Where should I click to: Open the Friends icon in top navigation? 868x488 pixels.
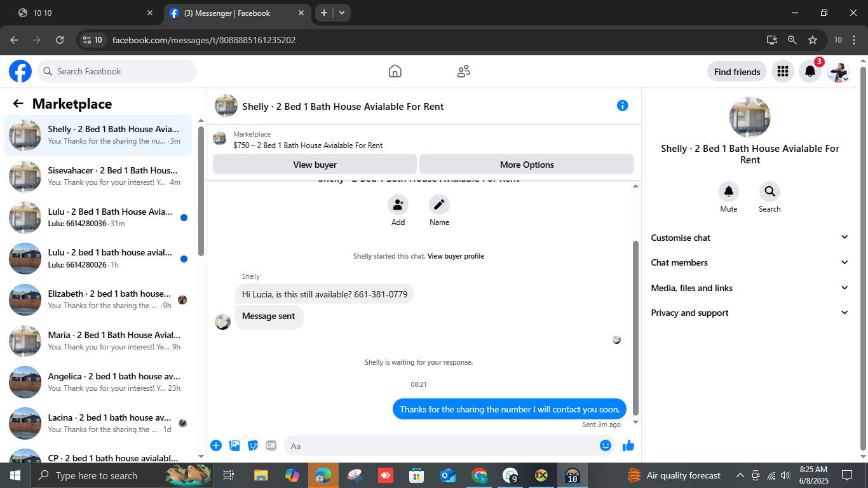(464, 71)
